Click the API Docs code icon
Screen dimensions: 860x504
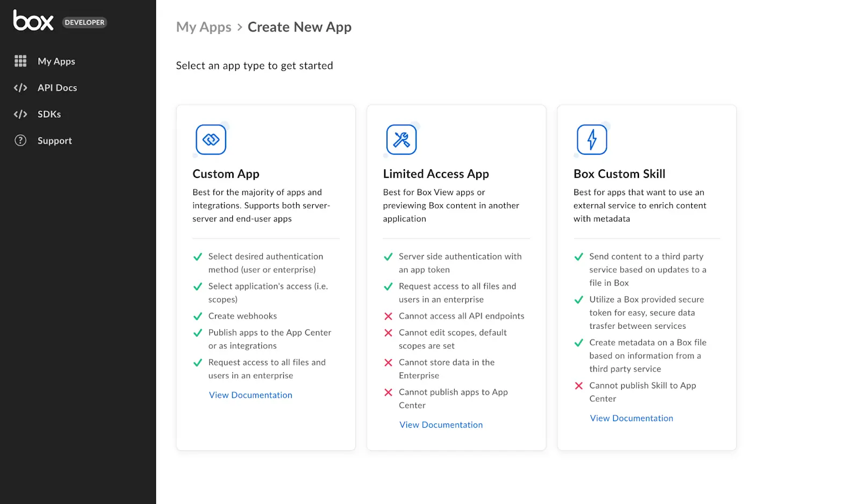(20, 88)
